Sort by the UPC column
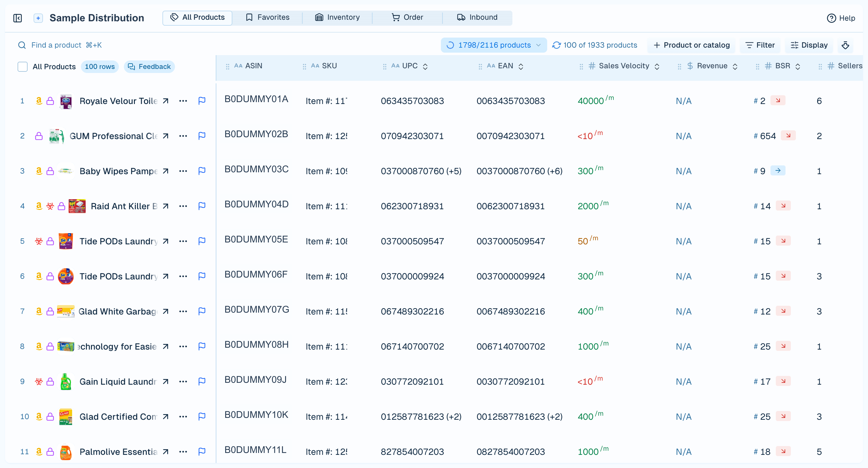 (425, 67)
